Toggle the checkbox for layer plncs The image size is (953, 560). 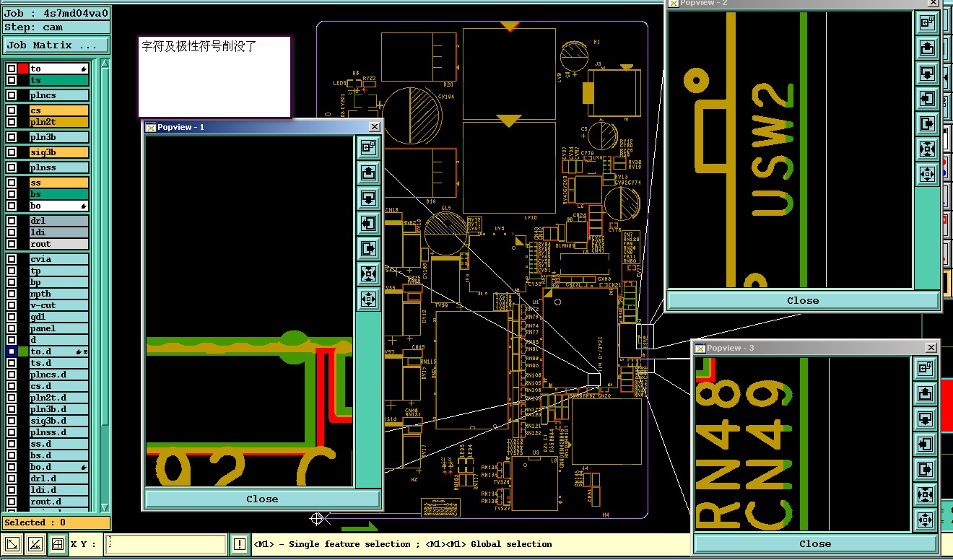point(12,95)
